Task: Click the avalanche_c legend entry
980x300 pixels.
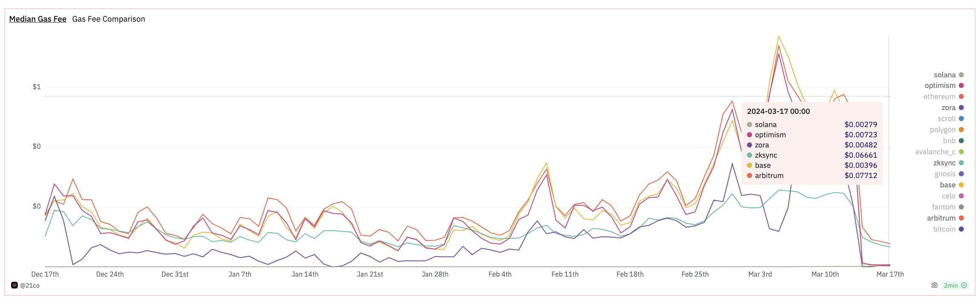Action: coord(935,152)
